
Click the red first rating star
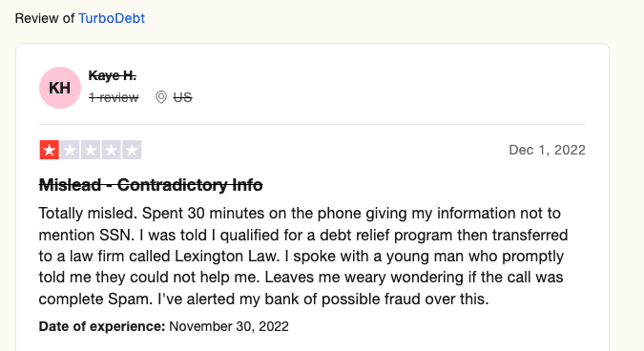click(x=50, y=150)
